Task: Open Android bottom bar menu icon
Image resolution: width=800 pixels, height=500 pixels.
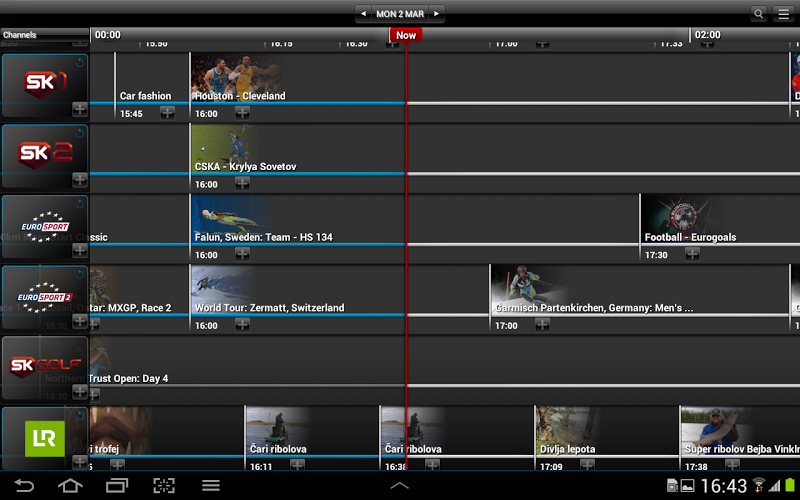Action: click(x=211, y=485)
